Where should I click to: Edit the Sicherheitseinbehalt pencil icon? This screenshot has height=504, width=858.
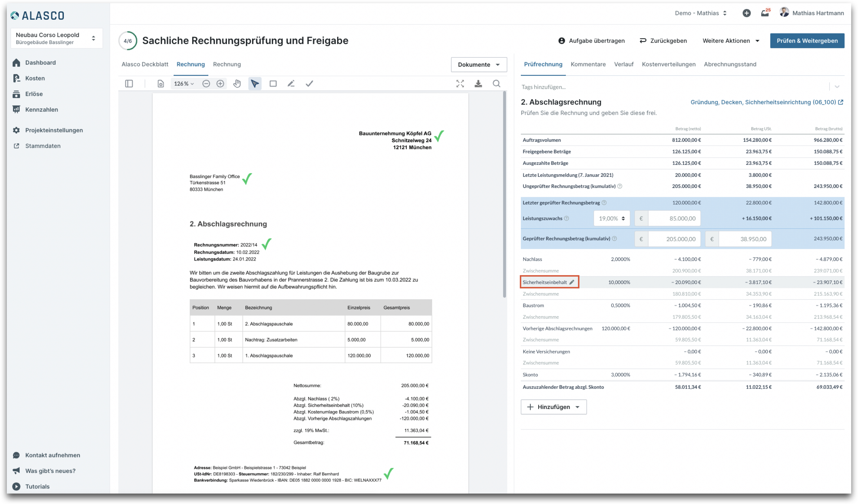click(572, 282)
